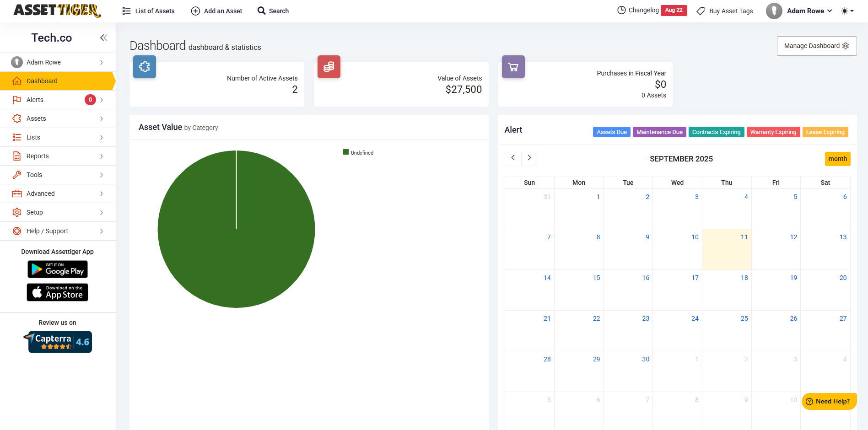Expand the Reports menu chevron

(x=102, y=156)
